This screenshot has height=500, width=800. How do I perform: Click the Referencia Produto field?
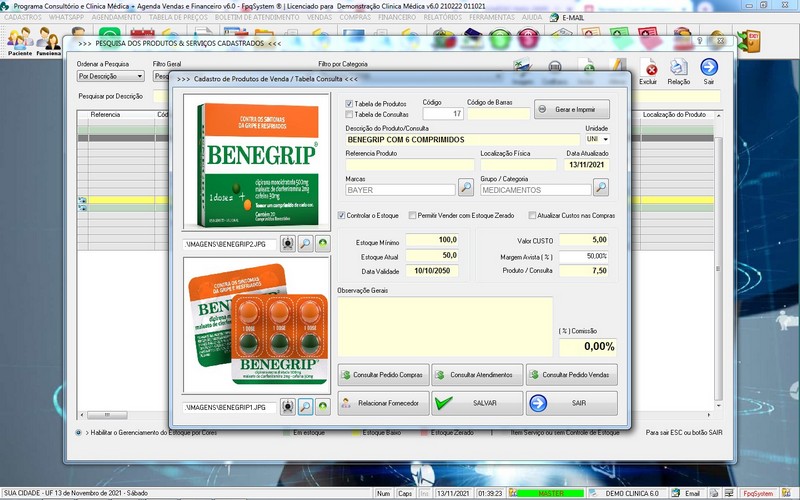(x=410, y=164)
